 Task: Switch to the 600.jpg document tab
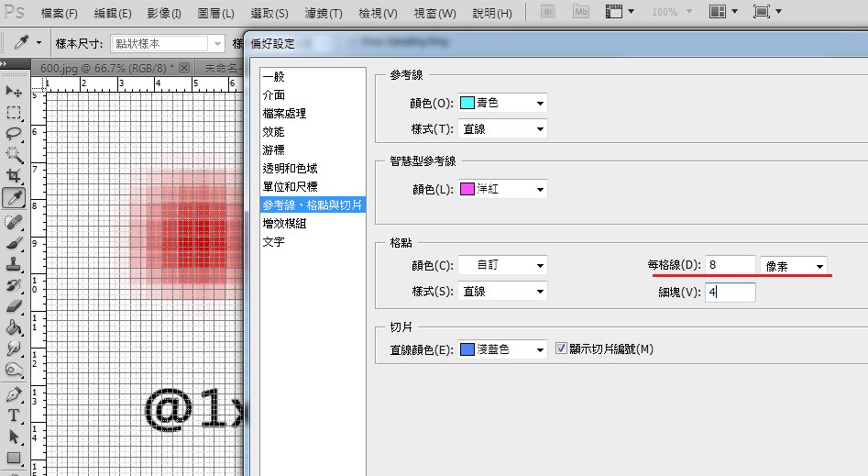pos(111,68)
